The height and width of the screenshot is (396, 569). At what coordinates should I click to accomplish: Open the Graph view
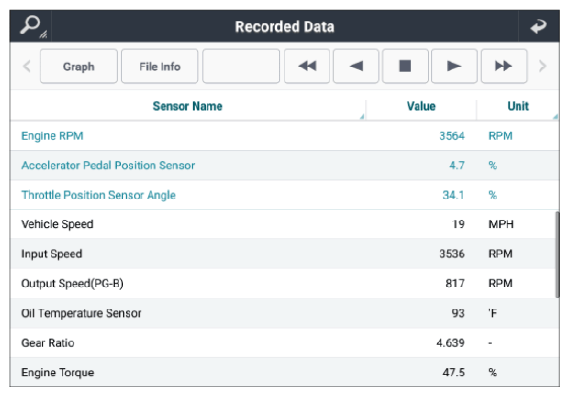click(x=79, y=66)
